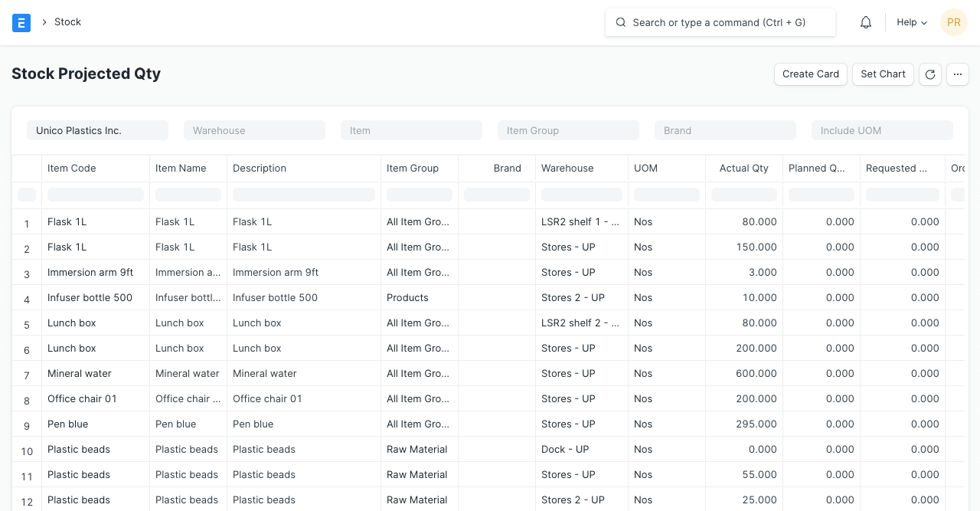
Task: Open the Include UOM filter dropdown
Action: pyautogui.click(x=882, y=130)
